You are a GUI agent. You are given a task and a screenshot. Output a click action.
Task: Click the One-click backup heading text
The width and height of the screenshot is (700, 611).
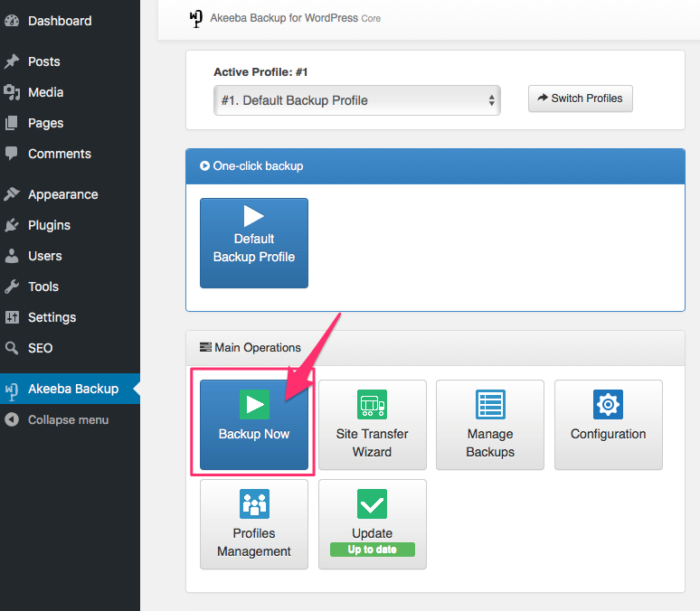point(258,166)
